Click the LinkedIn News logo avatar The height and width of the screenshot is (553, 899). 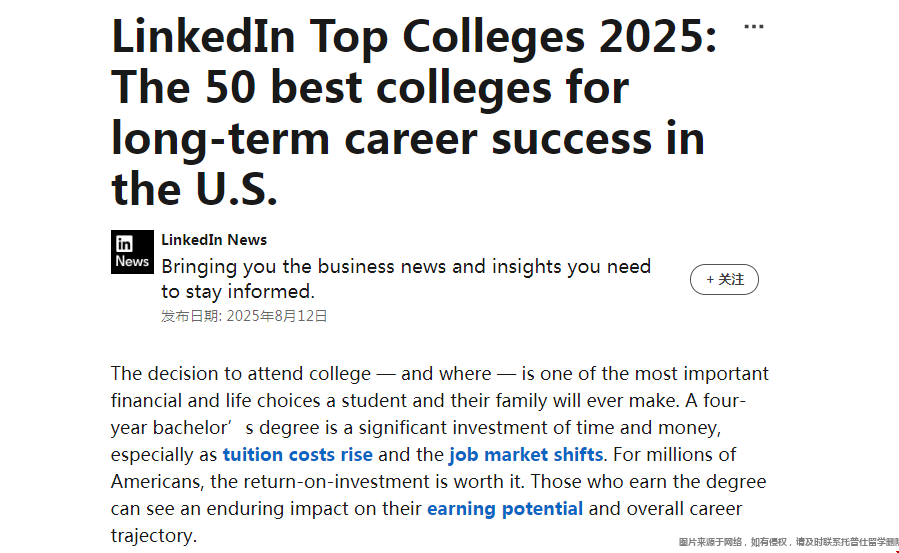pos(132,252)
